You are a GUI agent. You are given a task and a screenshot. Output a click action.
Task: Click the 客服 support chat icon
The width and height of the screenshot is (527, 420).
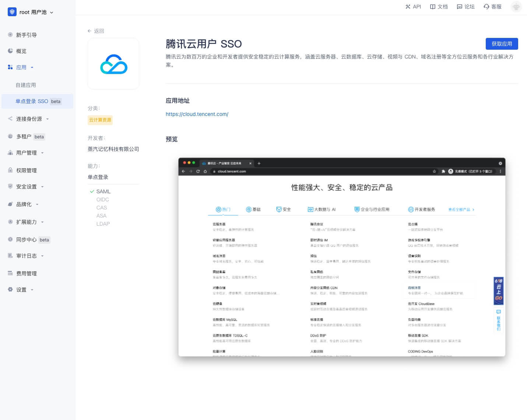486,7
